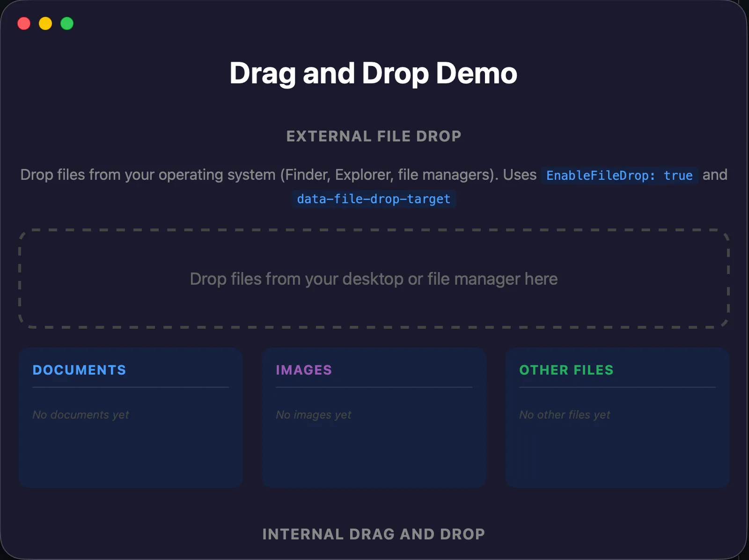
Task: Click the EnableFileDrop: true code snippet
Action: click(x=619, y=176)
